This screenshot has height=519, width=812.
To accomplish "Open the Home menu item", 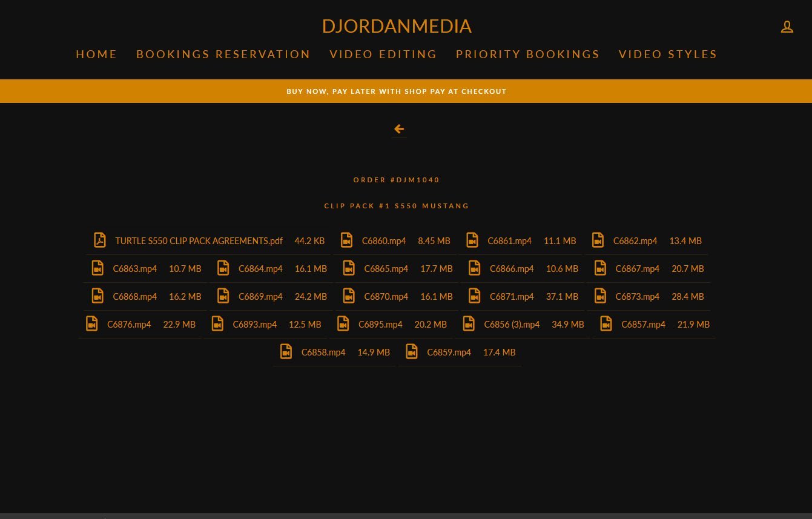I will coord(96,55).
